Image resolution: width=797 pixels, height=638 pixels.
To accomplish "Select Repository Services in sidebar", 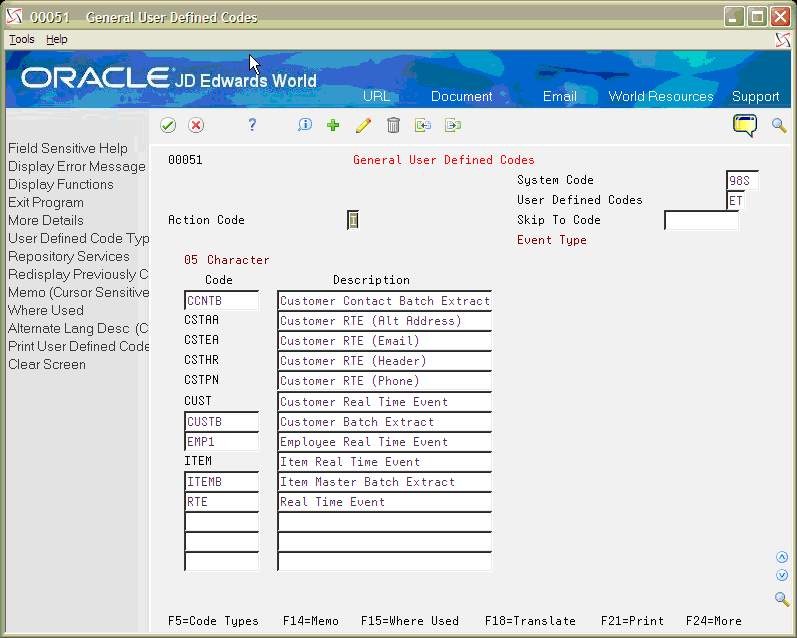I will click(69, 256).
